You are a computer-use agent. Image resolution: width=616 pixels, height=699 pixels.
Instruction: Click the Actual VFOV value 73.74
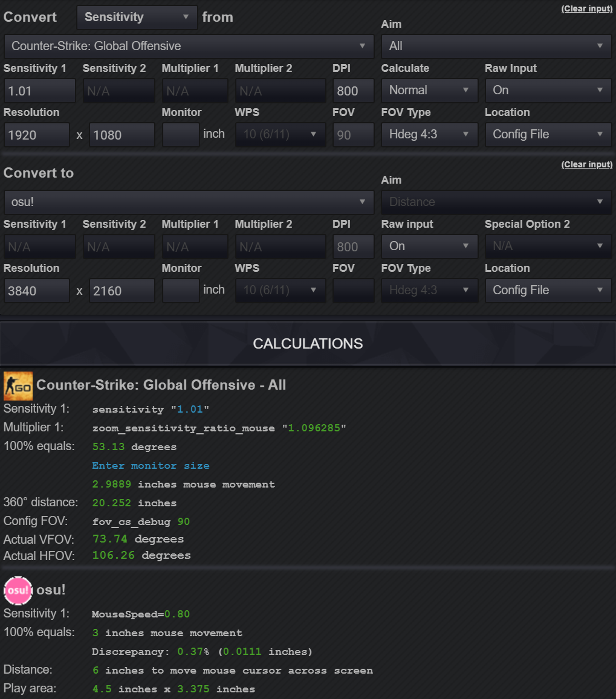coord(110,539)
